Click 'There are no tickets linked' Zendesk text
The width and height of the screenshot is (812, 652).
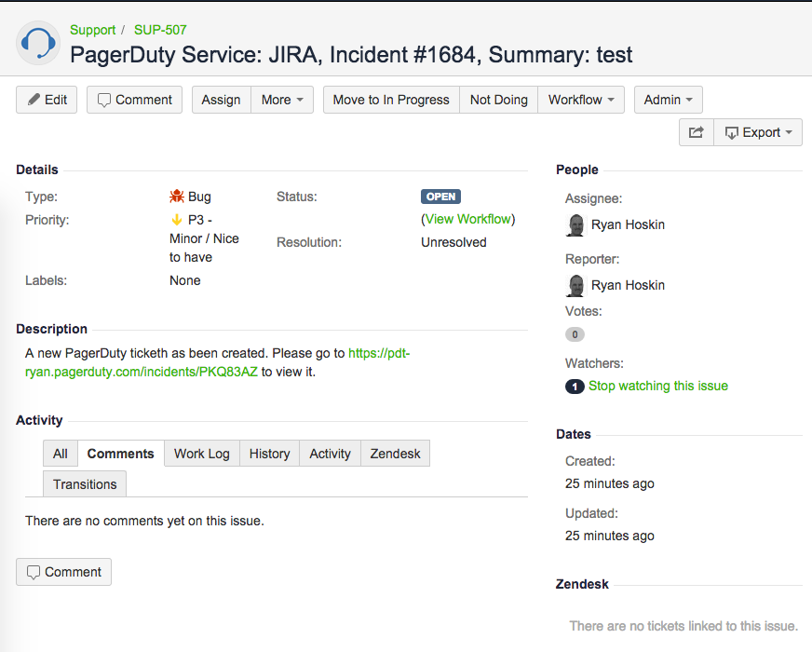pos(683,626)
